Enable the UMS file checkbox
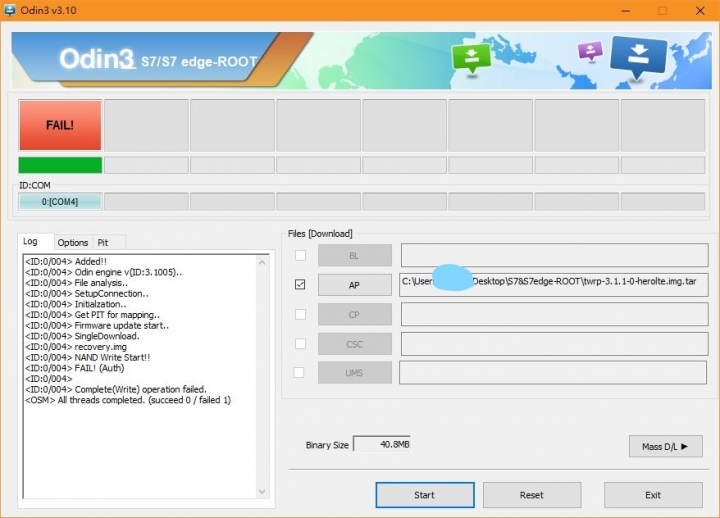 (x=299, y=372)
